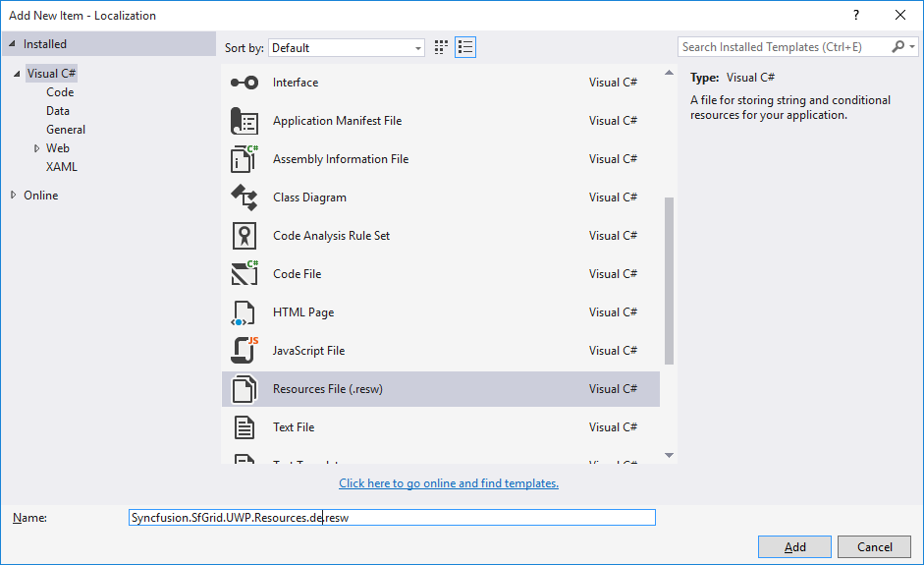Expand the Online section
The height and width of the screenshot is (565, 924).
13,195
